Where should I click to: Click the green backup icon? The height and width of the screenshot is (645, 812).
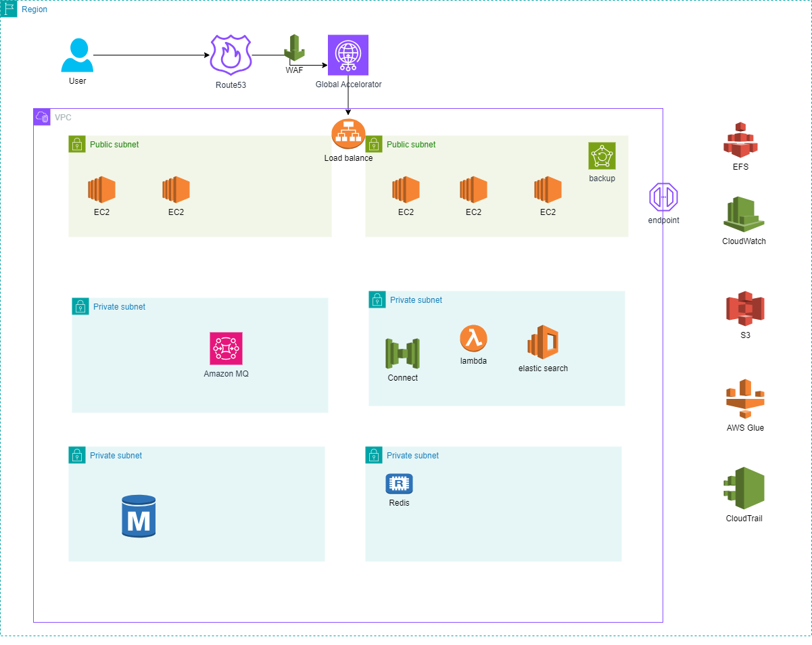[602, 156]
